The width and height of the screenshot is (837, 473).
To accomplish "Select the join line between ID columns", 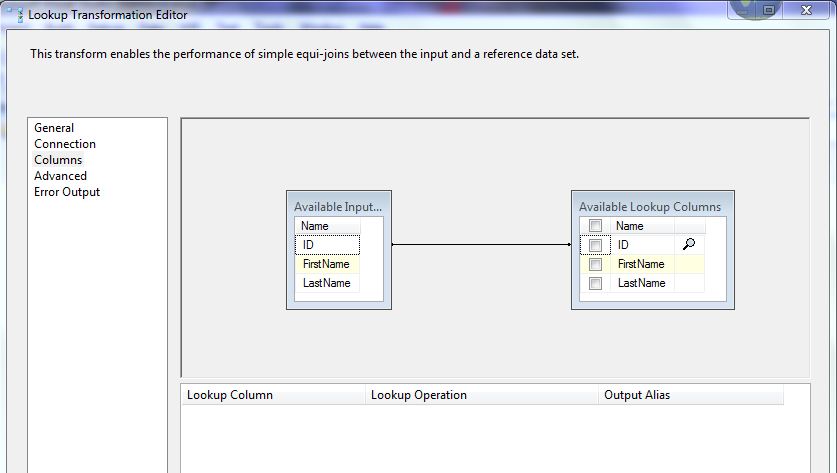I will pos(475,244).
